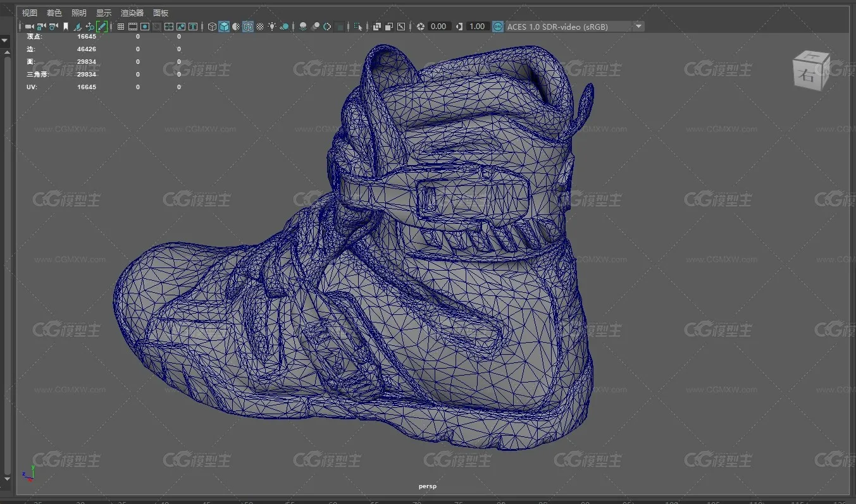
Task: Toggle Multisample Anti-aliasing icon
Action: [327, 27]
